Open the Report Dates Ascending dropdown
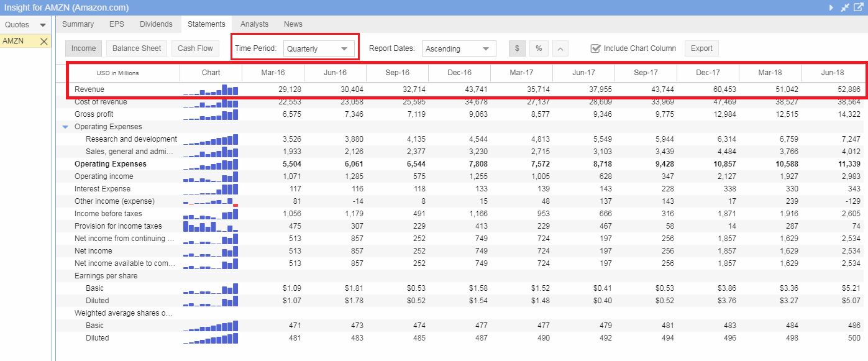Screen dimensions: 868x361 coord(459,49)
